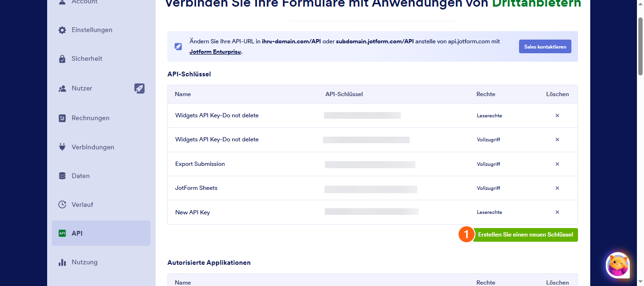
Task: Open the Jotform Enterprise link
Action: [215, 52]
